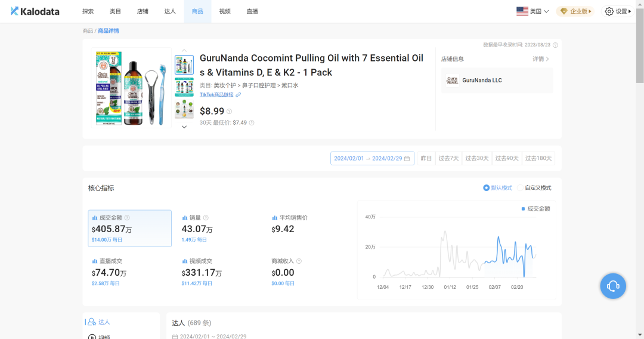Select 自定义模式 radio option
The height and width of the screenshot is (339, 644).
[520, 188]
